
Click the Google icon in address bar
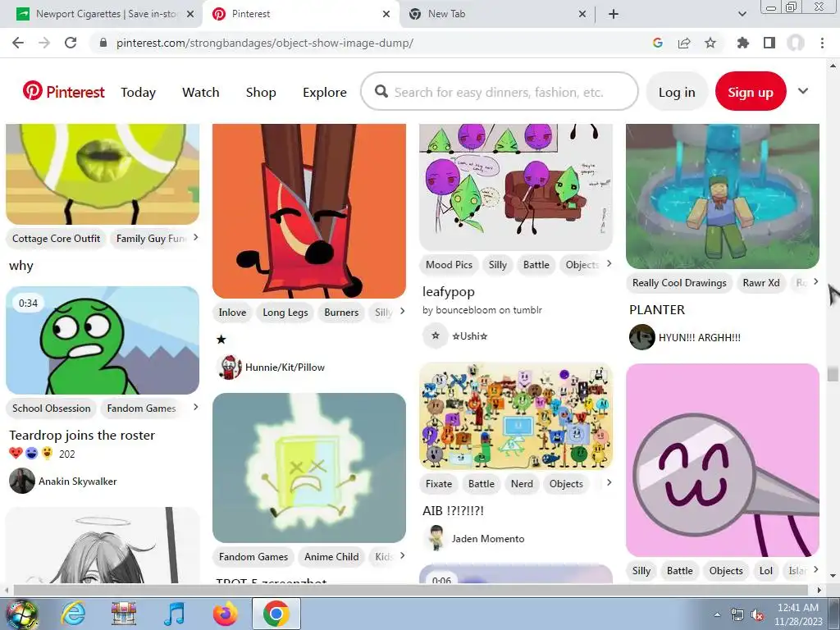point(657,43)
